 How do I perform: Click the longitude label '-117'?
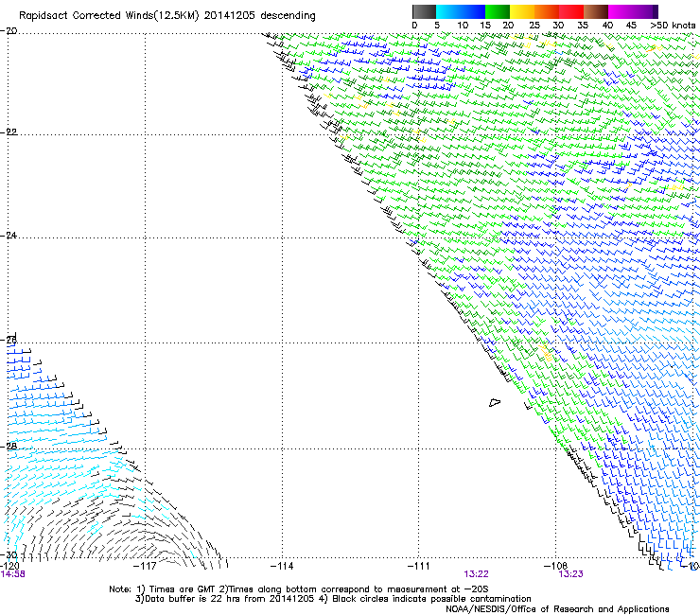(145, 566)
